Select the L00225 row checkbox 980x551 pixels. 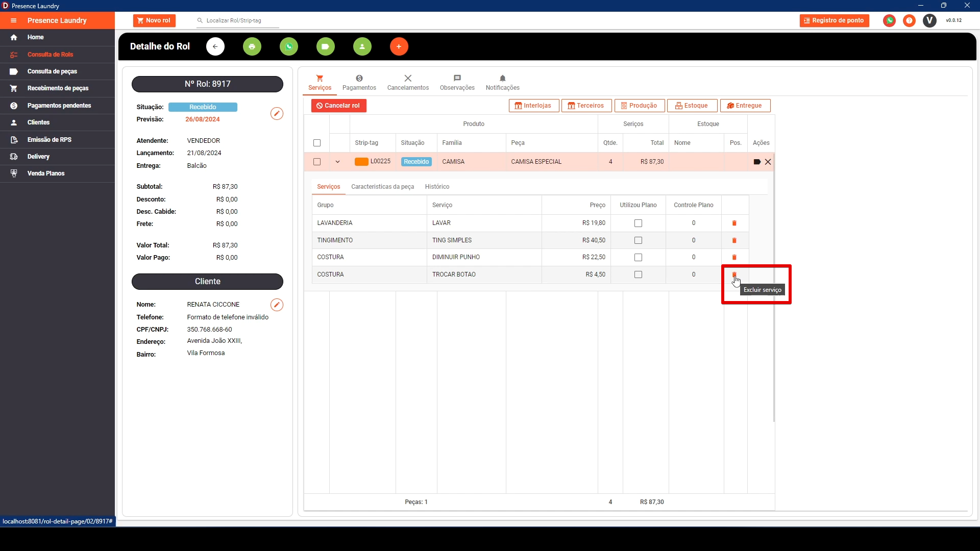pyautogui.click(x=317, y=162)
